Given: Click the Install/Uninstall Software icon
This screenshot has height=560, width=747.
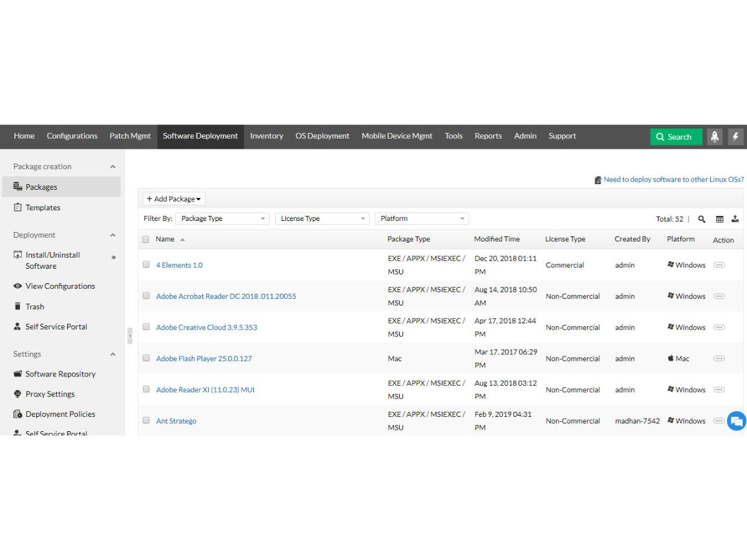Looking at the screenshot, I should [17, 255].
